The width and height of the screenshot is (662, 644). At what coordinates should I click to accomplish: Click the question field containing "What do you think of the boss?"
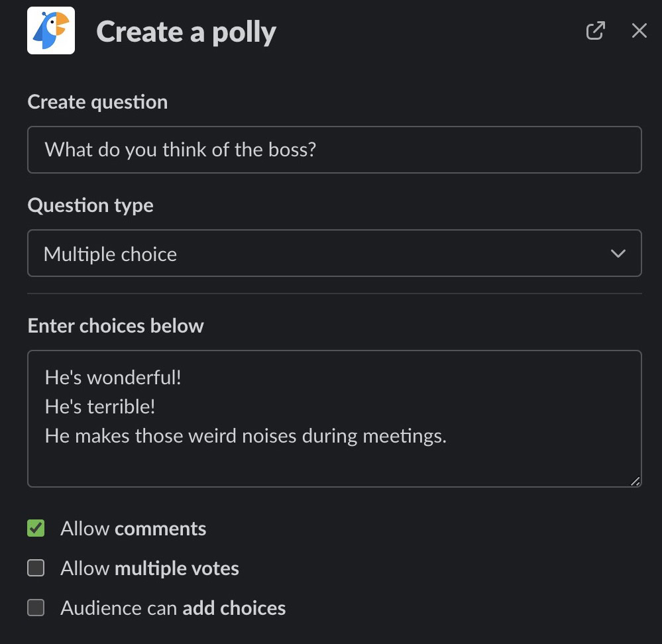point(334,150)
